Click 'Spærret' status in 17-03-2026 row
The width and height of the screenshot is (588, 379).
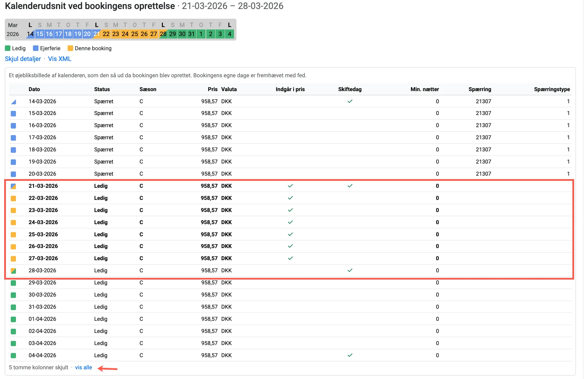(x=104, y=138)
